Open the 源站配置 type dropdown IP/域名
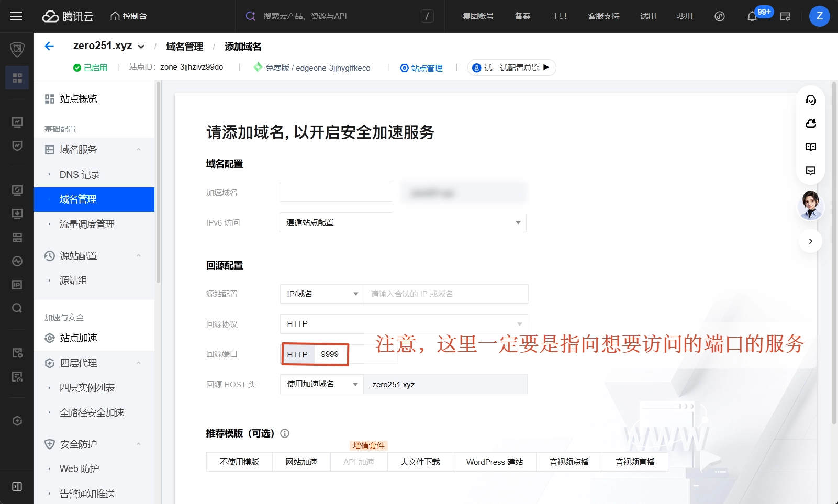This screenshot has height=504, width=838. click(321, 294)
